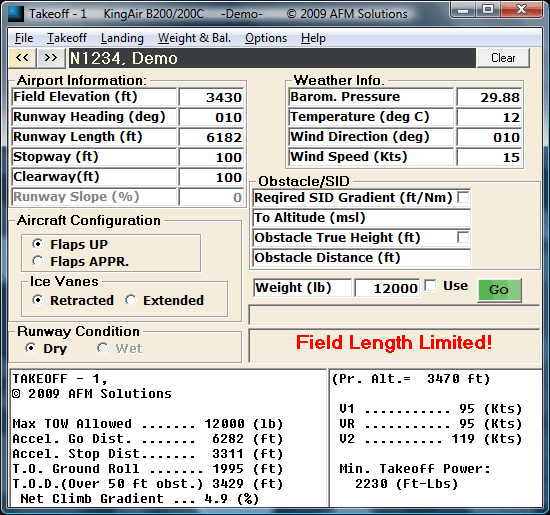Open the Options menu

click(266, 38)
